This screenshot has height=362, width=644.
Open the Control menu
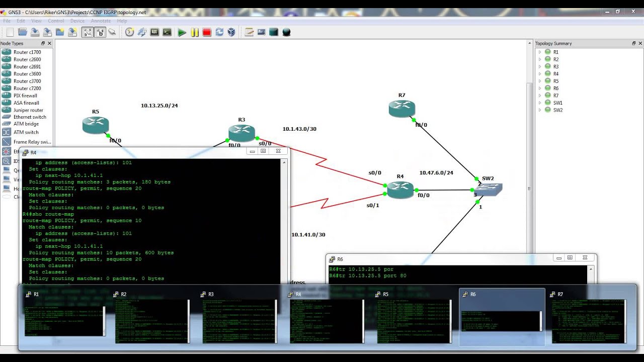[56, 21]
